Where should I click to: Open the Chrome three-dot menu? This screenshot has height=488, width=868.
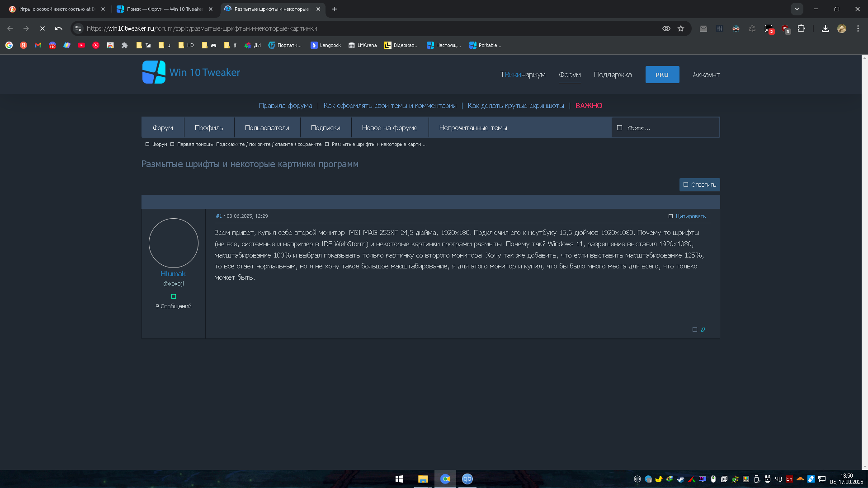click(x=858, y=28)
